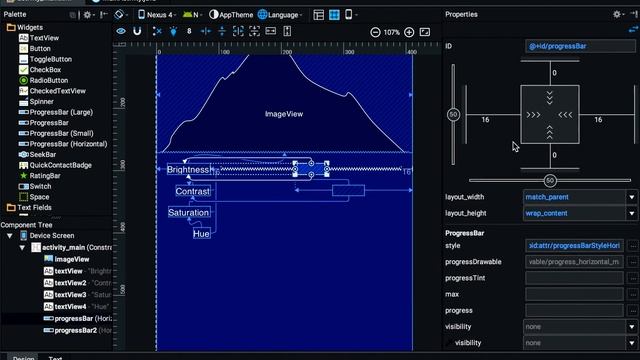Screen dimensions: 640x360
Task: Click expand vertically icon
Action: (287, 31)
